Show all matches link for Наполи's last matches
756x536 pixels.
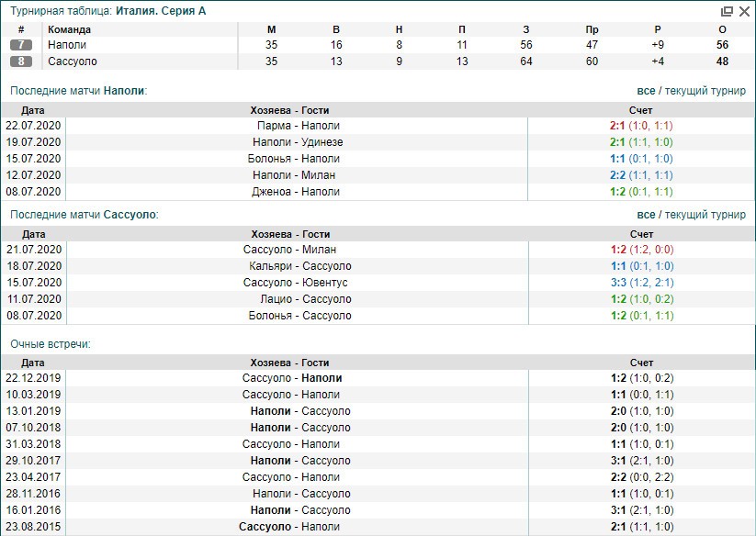pos(646,91)
